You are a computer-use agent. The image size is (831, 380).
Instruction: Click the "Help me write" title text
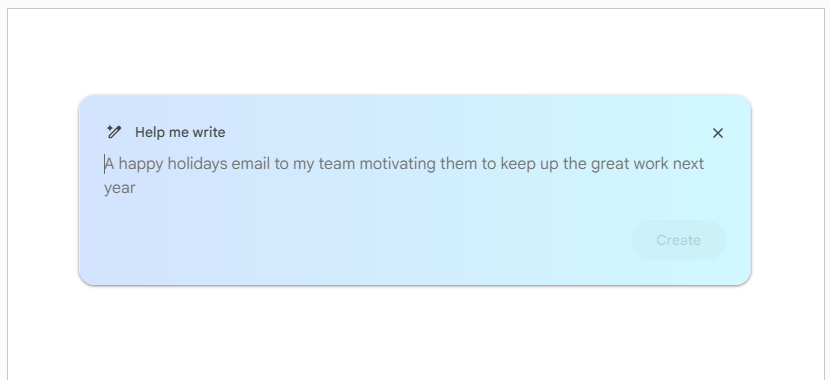point(180,132)
